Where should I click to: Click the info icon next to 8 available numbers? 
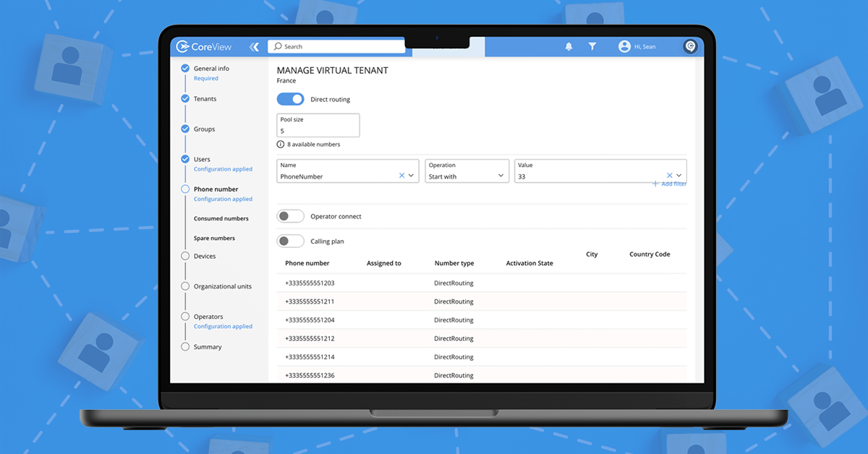click(x=280, y=144)
